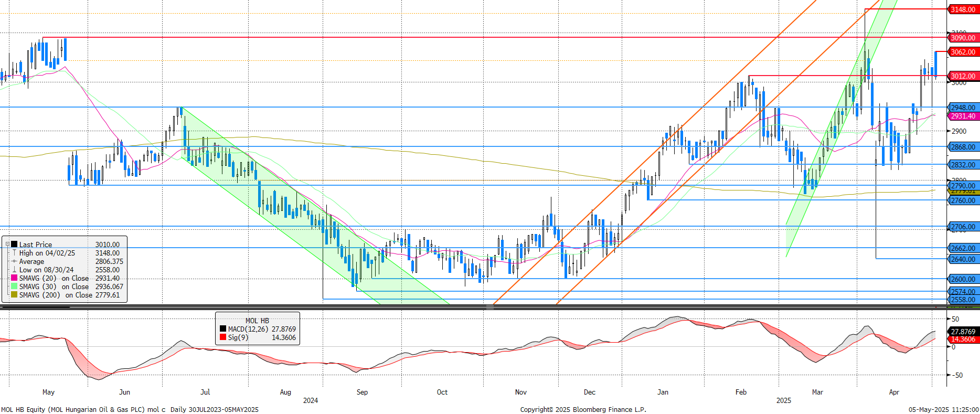Image resolution: width=980 pixels, height=414 pixels.
Task: Click the 50 tick on MACD axis
Action: tap(955, 319)
